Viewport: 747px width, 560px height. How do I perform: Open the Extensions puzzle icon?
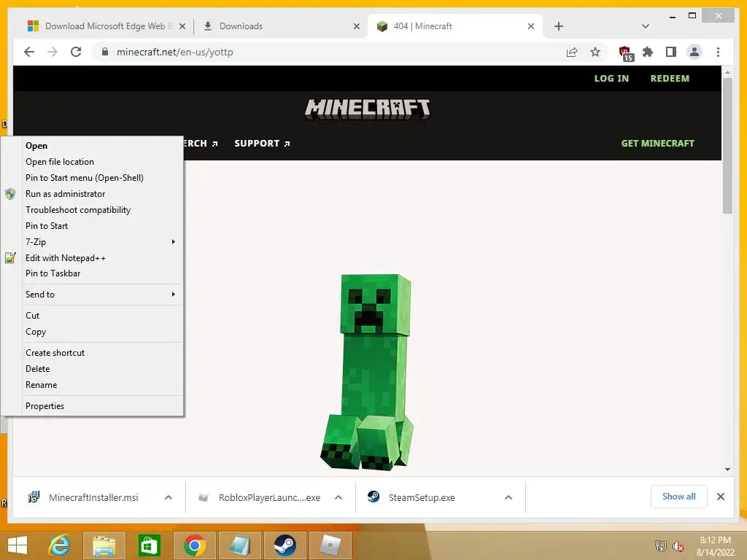tap(648, 52)
